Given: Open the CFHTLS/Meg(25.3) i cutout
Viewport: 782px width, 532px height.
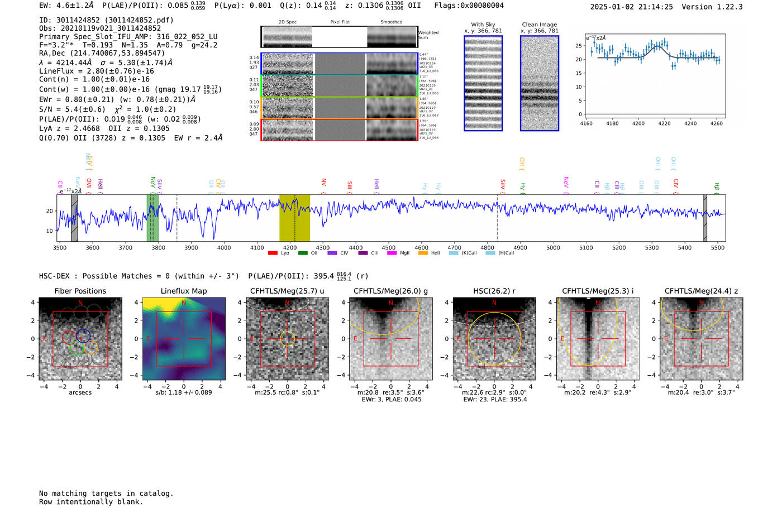Looking at the screenshot, I should coord(598,339).
